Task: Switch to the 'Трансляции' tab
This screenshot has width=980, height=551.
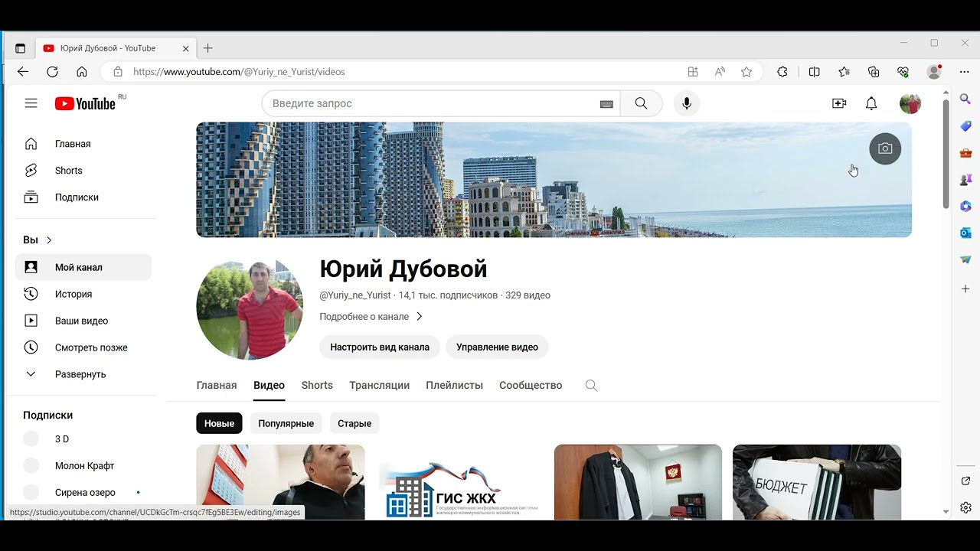Action: 379,386
